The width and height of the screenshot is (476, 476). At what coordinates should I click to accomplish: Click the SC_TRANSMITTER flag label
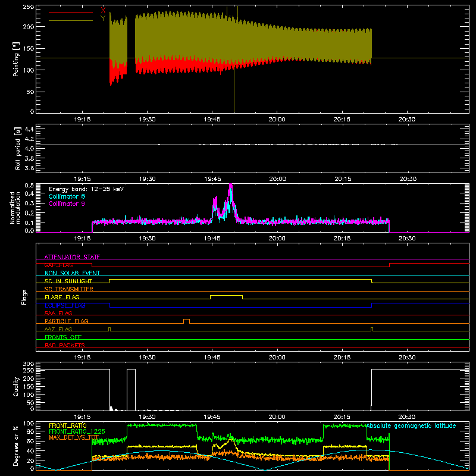pyautogui.click(x=69, y=289)
